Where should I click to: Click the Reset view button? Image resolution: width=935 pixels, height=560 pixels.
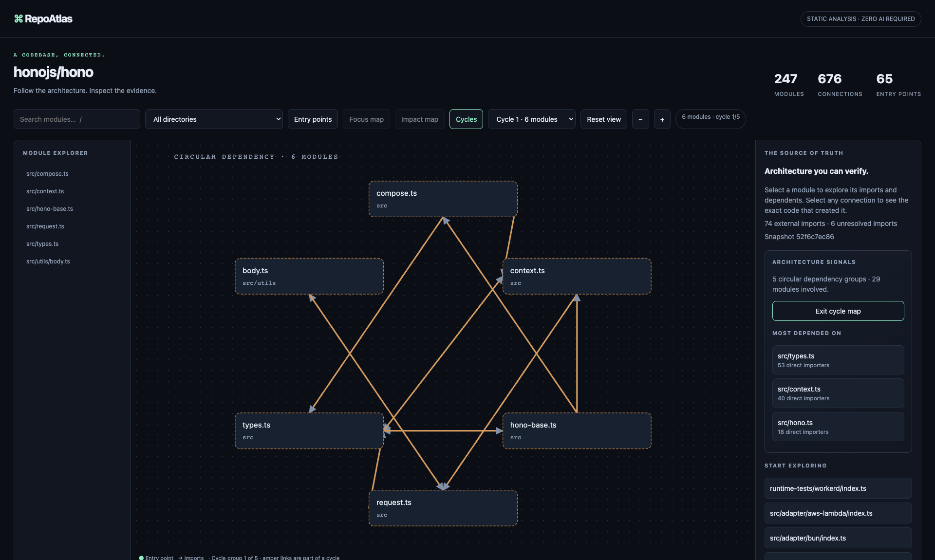pyautogui.click(x=604, y=119)
